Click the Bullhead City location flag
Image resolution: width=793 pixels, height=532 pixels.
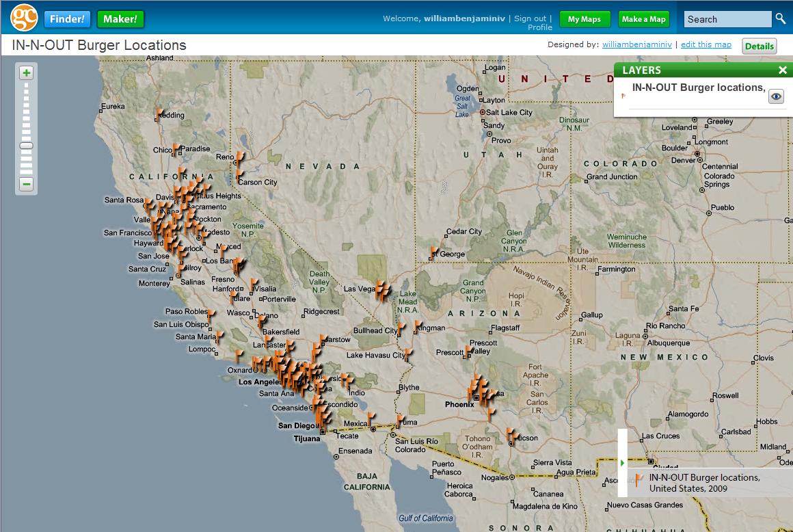click(x=401, y=329)
